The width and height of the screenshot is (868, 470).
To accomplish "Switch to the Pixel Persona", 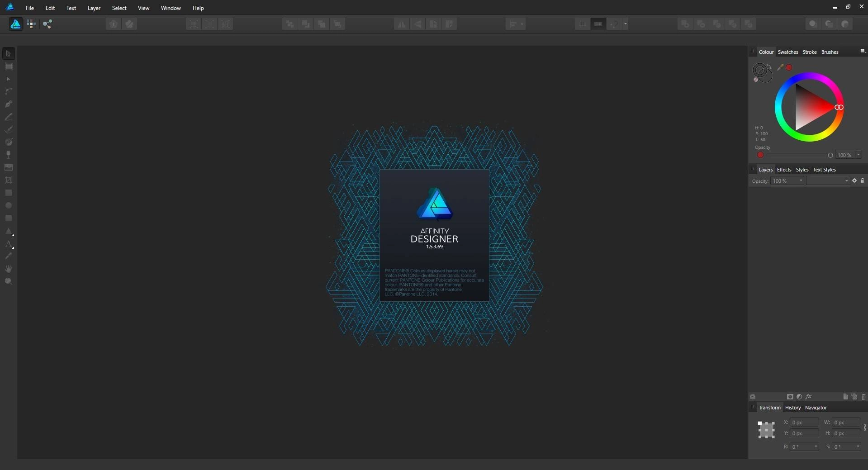I will click(31, 24).
